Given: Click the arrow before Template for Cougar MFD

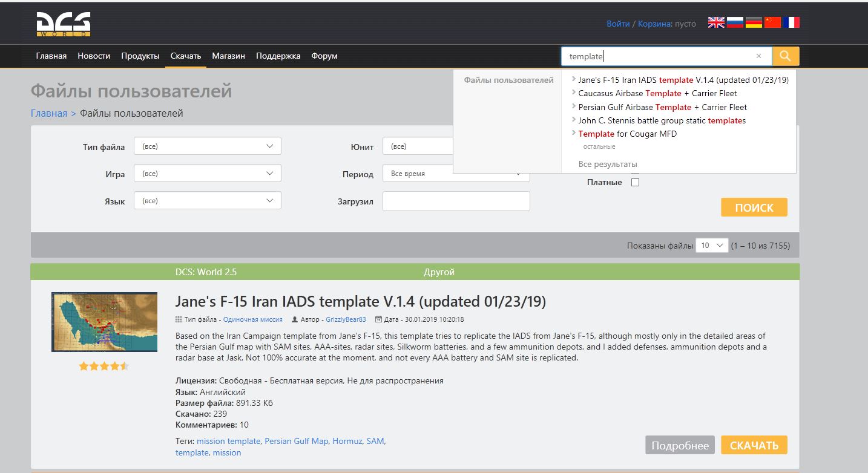Looking at the screenshot, I should (574, 133).
